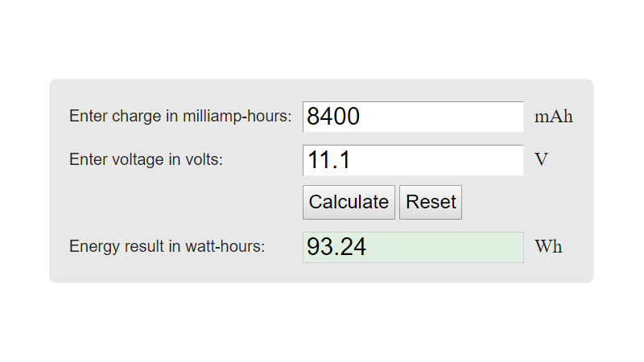Place cursor on the 11.1 value
The height and width of the screenshot is (362, 644).
click(x=328, y=161)
